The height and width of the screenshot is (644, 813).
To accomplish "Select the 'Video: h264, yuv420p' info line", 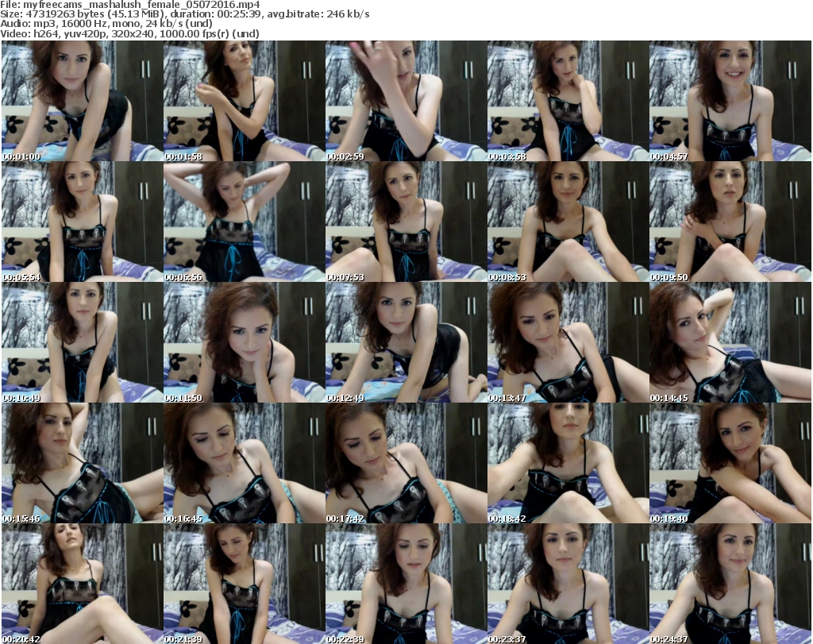I will (x=129, y=34).
